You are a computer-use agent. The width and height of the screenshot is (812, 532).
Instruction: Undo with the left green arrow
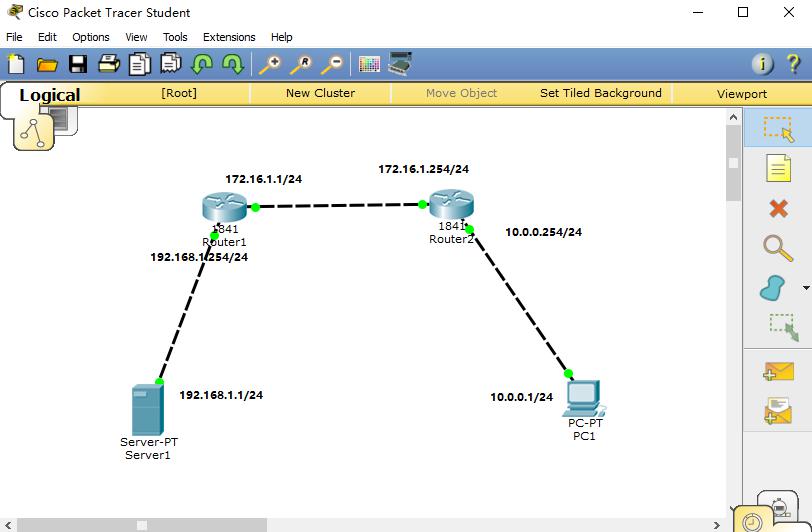(202, 65)
